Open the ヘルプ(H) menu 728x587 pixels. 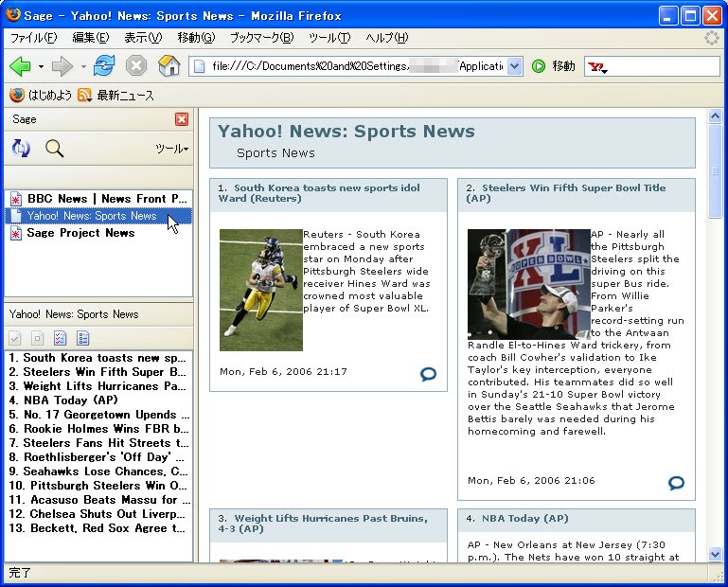click(x=387, y=38)
